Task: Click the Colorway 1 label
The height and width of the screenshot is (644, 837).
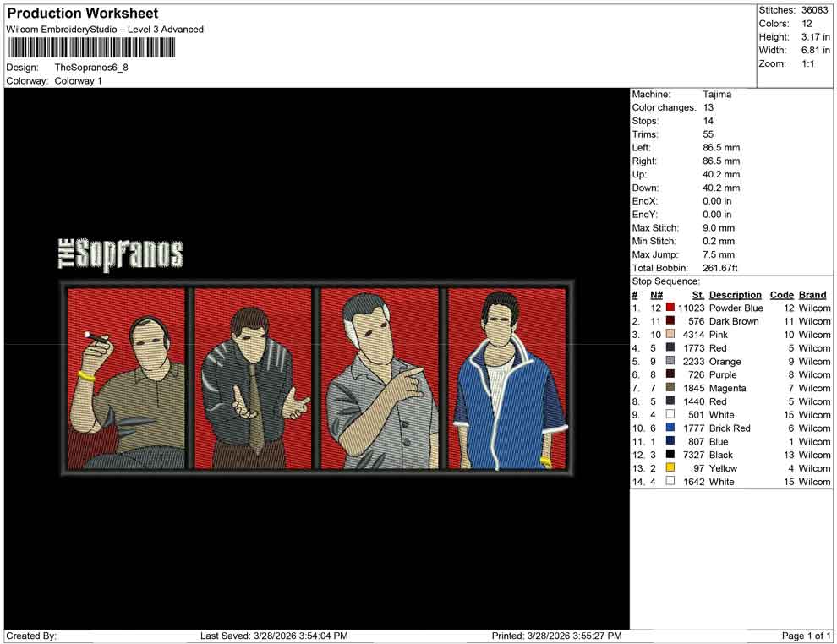Action: point(78,80)
